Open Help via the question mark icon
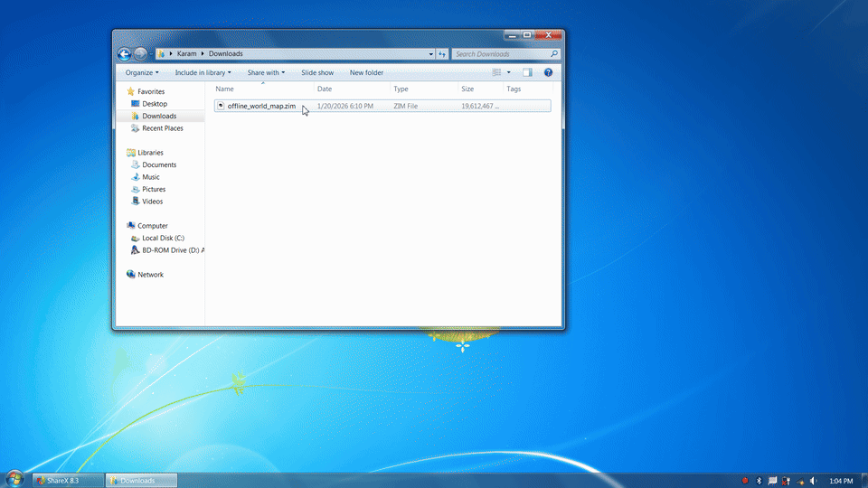 [x=548, y=72]
